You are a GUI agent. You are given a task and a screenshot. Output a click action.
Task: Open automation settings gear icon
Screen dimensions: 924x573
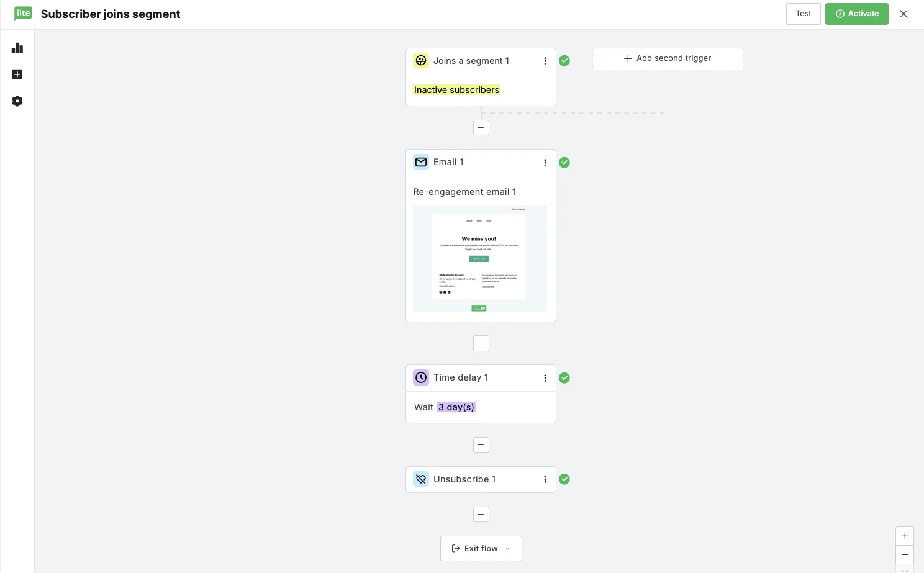(x=17, y=101)
